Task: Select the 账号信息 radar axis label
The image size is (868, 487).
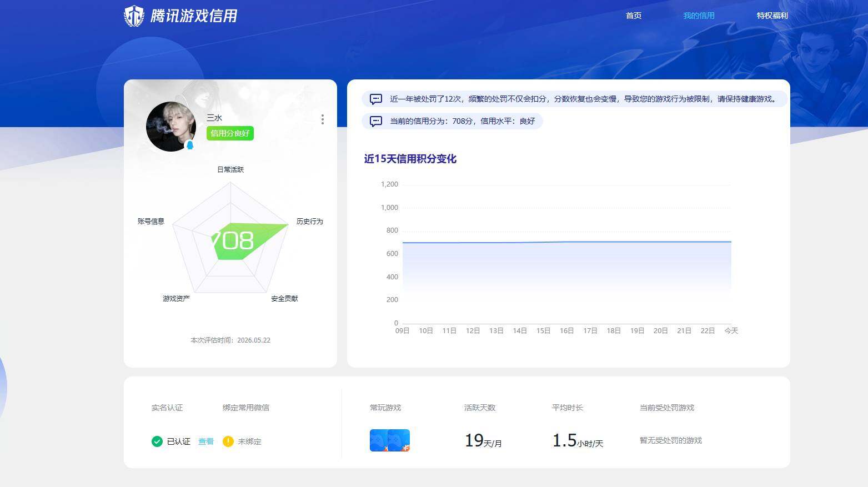Action: [x=151, y=221]
